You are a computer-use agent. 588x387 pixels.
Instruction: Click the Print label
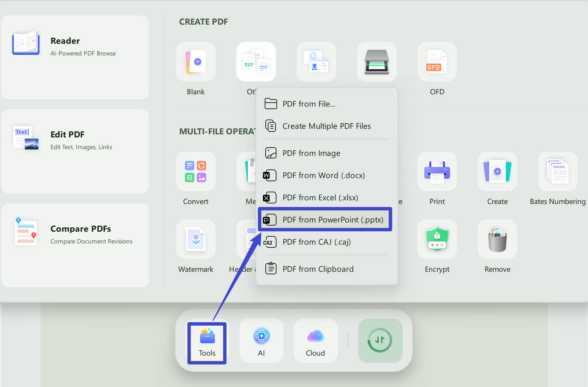pos(437,202)
